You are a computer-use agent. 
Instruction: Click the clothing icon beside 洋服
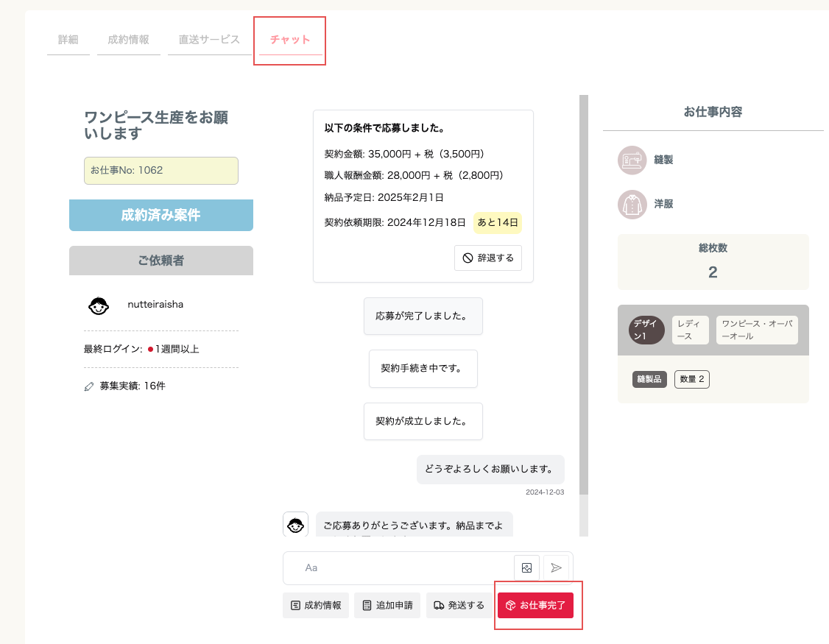[x=632, y=204]
